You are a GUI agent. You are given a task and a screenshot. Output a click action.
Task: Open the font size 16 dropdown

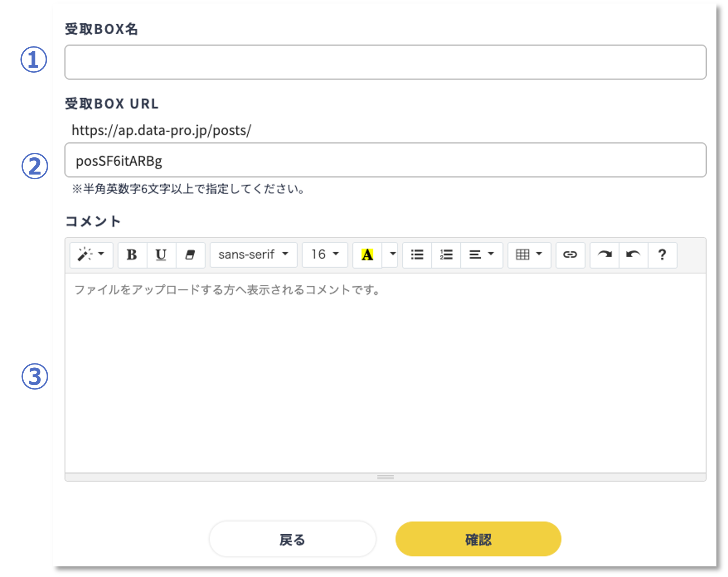[325, 255]
